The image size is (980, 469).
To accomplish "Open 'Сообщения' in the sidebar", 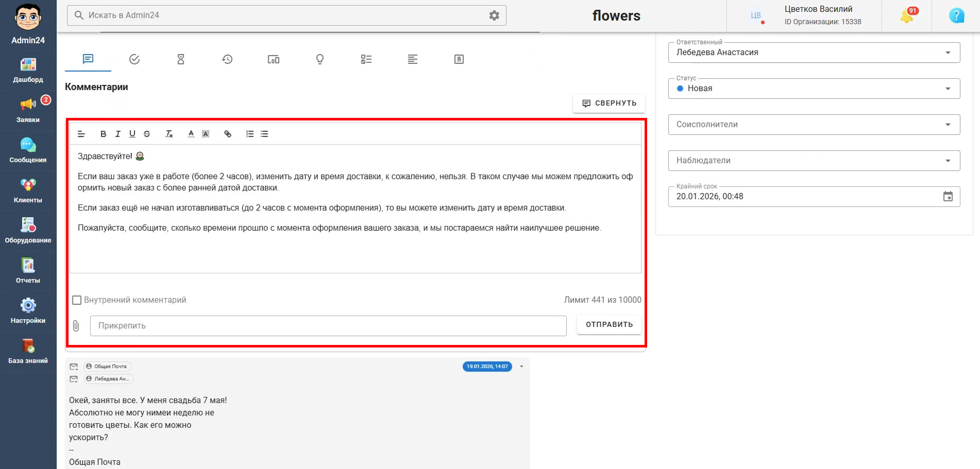I will point(28,151).
